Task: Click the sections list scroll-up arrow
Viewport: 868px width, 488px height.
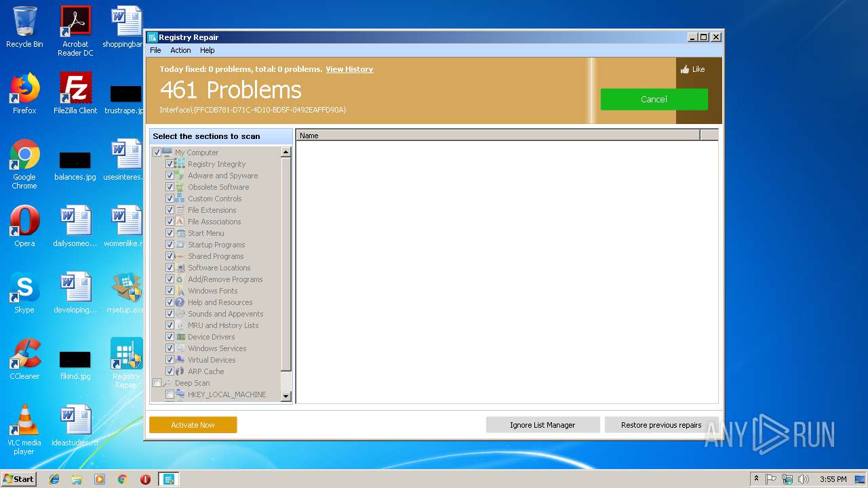Action: (x=285, y=152)
